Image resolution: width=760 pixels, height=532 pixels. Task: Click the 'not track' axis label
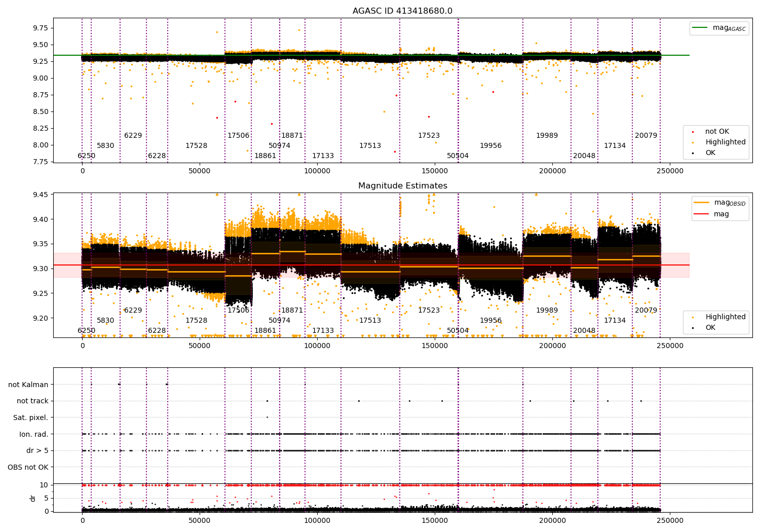pyautogui.click(x=32, y=401)
